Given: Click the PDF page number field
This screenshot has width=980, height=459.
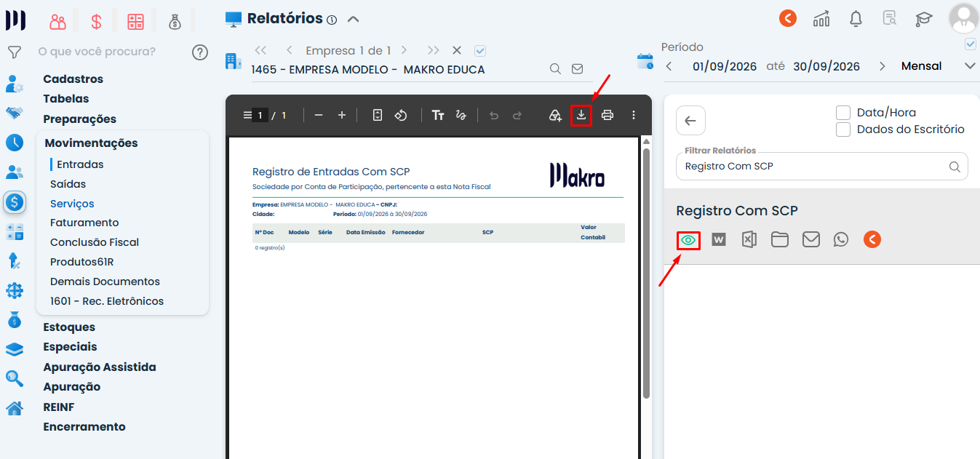Looking at the screenshot, I should (x=260, y=115).
